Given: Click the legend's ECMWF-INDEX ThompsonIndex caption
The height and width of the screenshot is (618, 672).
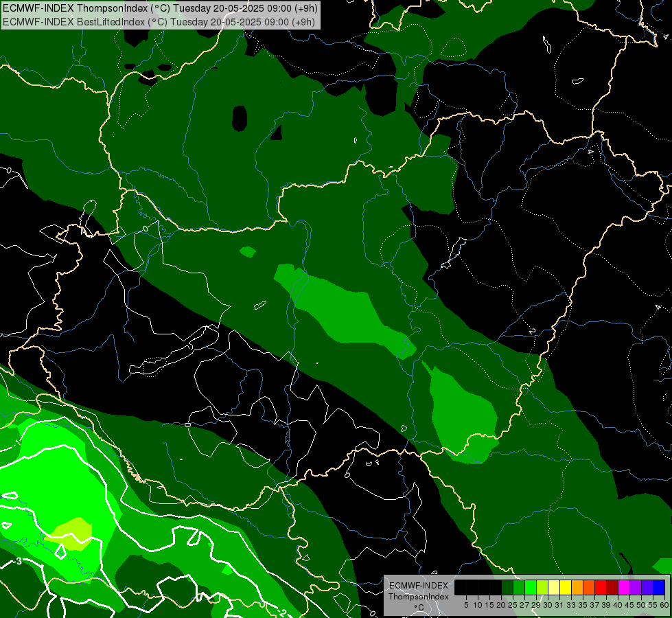Looking at the screenshot, I should (x=419, y=591).
